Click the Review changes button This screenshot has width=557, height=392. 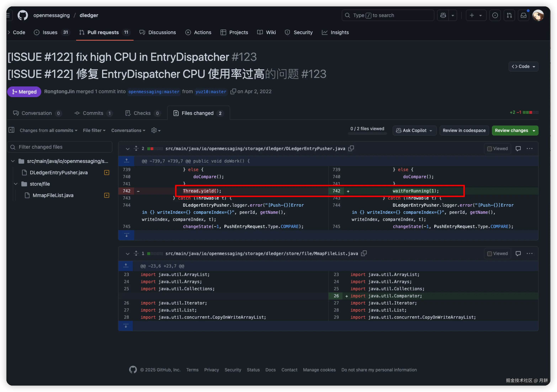coord(511,130)
